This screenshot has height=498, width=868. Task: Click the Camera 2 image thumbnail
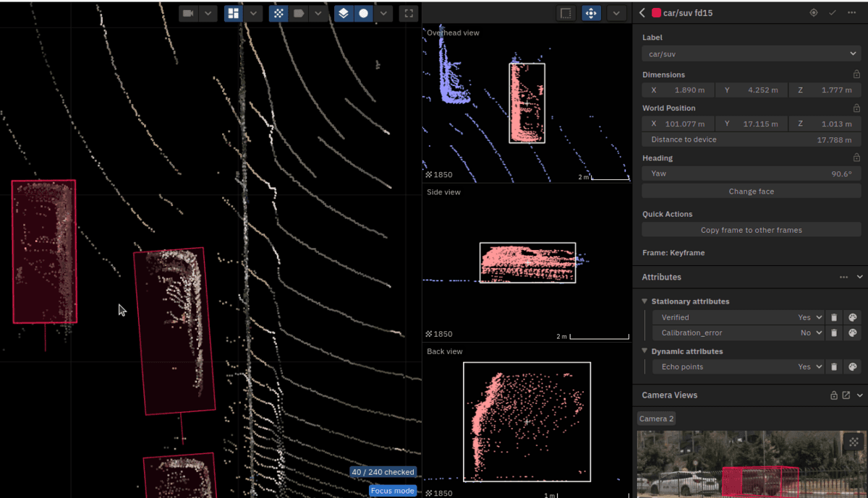coord(751,465)
